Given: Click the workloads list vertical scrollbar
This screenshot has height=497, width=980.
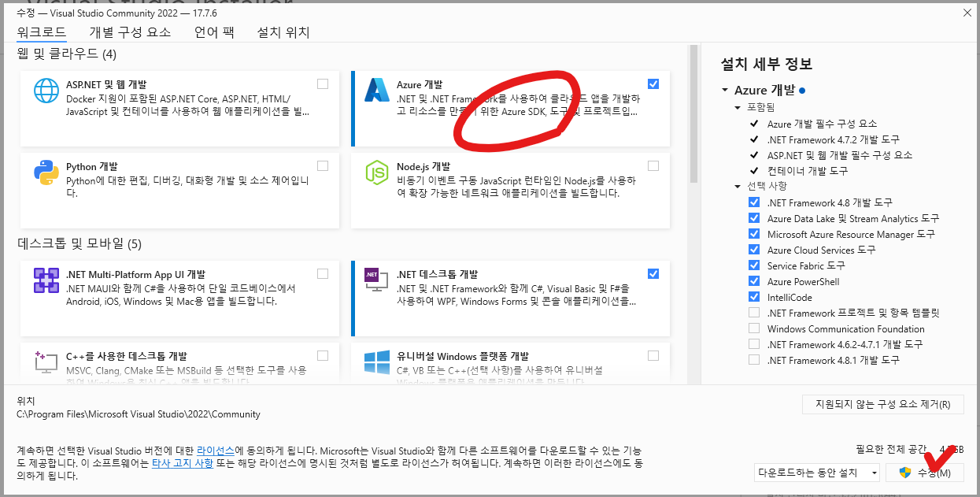Looking at the screenshot, I should (x=693, y=114).
